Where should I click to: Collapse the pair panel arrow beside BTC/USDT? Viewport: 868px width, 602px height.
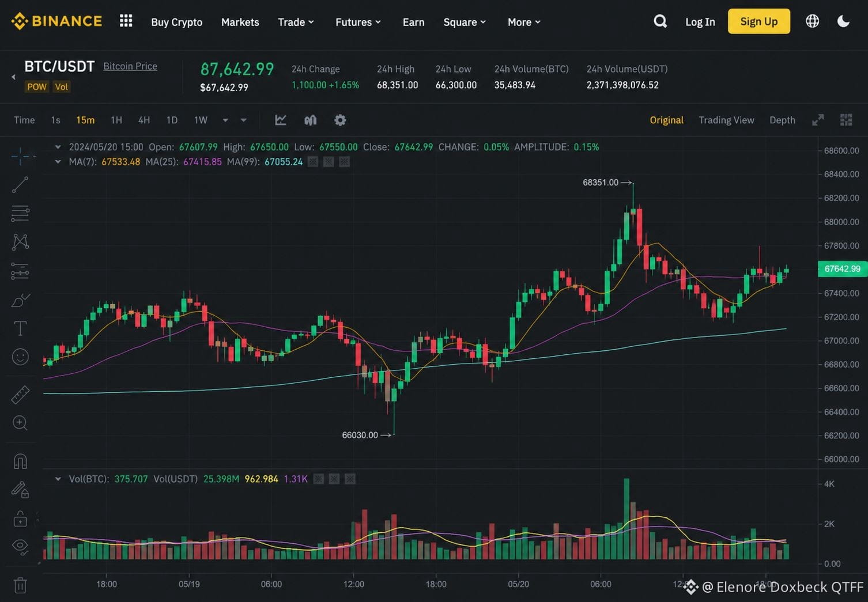(13, 77)
